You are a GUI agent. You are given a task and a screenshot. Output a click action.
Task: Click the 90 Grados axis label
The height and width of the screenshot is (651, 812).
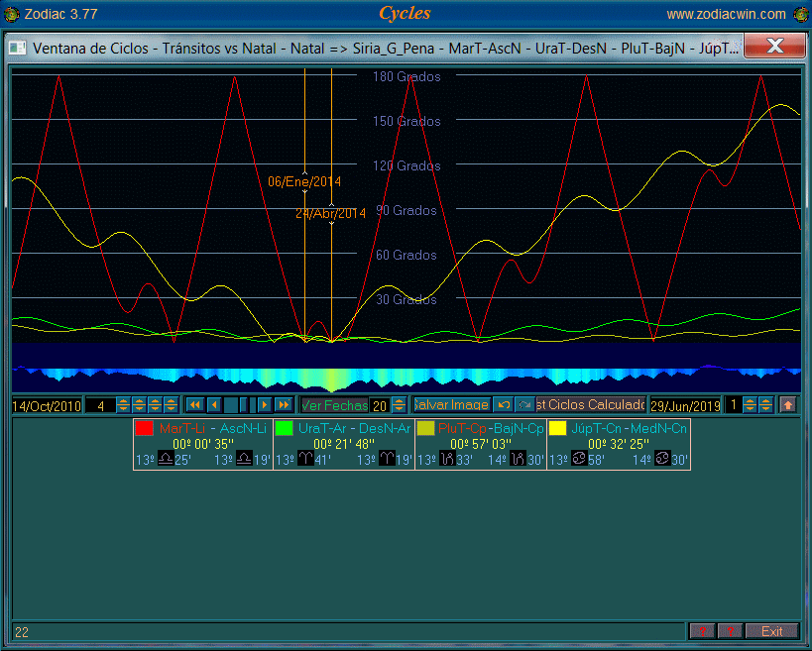(406, 210)
